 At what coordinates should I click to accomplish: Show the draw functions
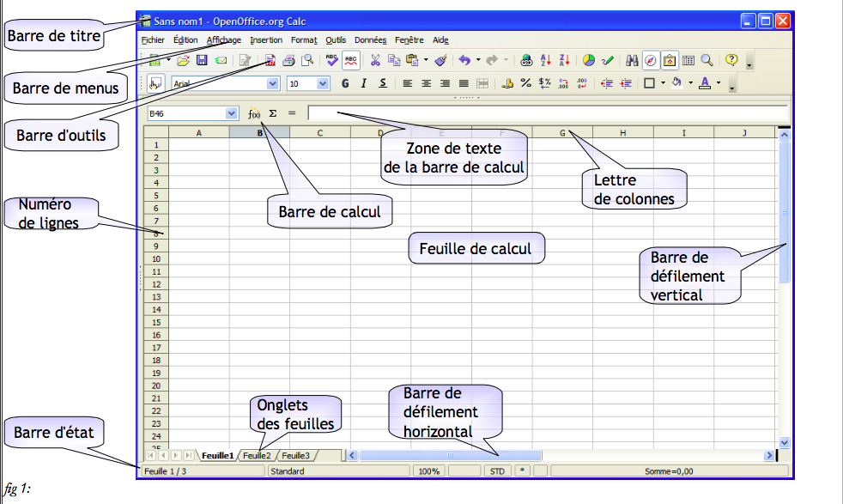point(608,60)
